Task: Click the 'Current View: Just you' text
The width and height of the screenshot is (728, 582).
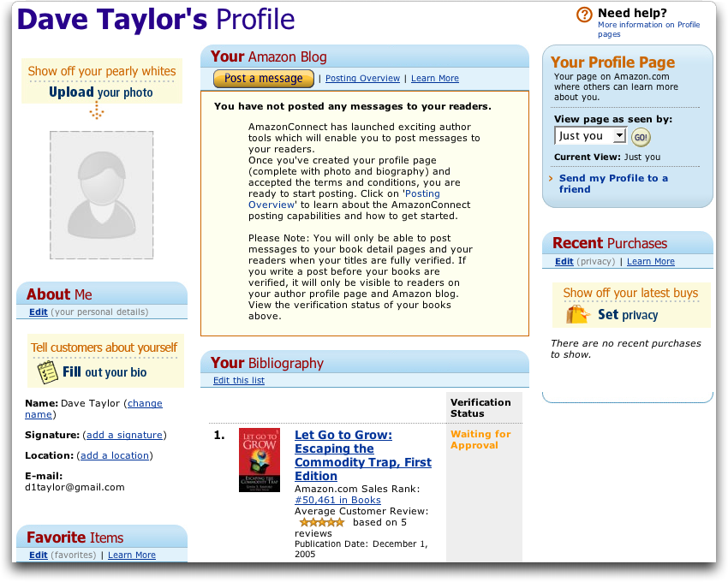Action: tap(607, 157)
